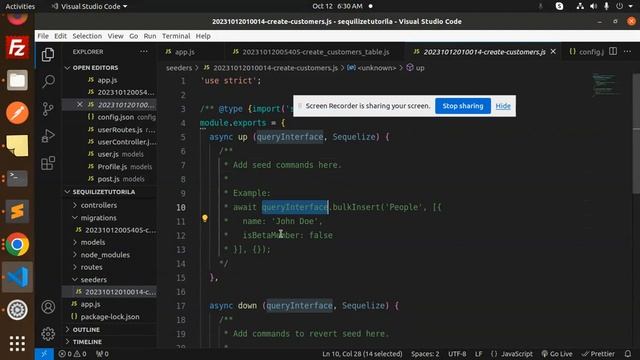640x360 pixels.
Task: Expand the controllers folder
Action: point(99,205)
